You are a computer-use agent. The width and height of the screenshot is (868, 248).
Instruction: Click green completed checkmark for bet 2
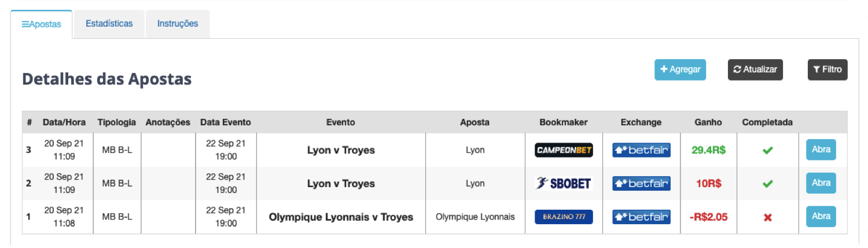pos(767,184)
